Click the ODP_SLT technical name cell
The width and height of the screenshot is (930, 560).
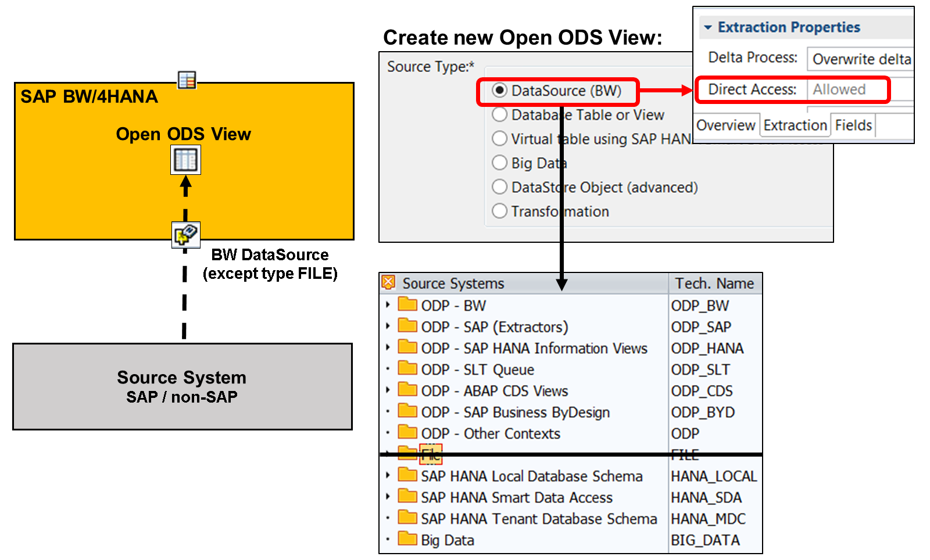[700, 370]
